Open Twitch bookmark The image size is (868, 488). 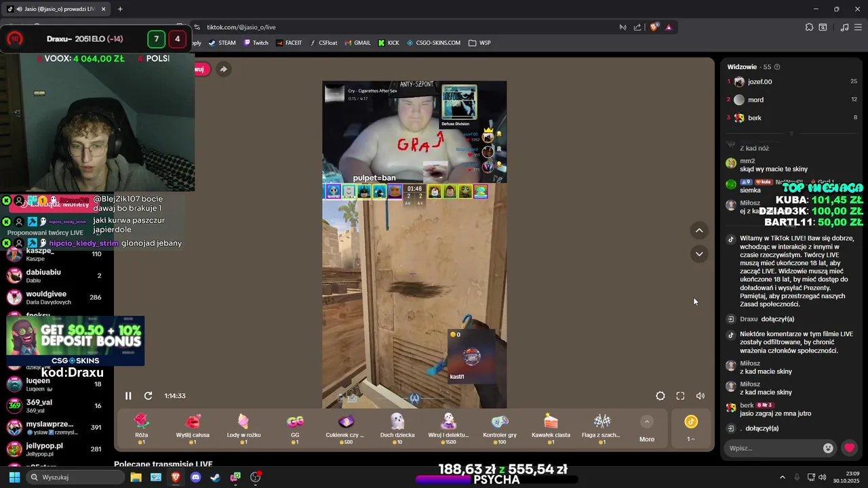(256, 43)
